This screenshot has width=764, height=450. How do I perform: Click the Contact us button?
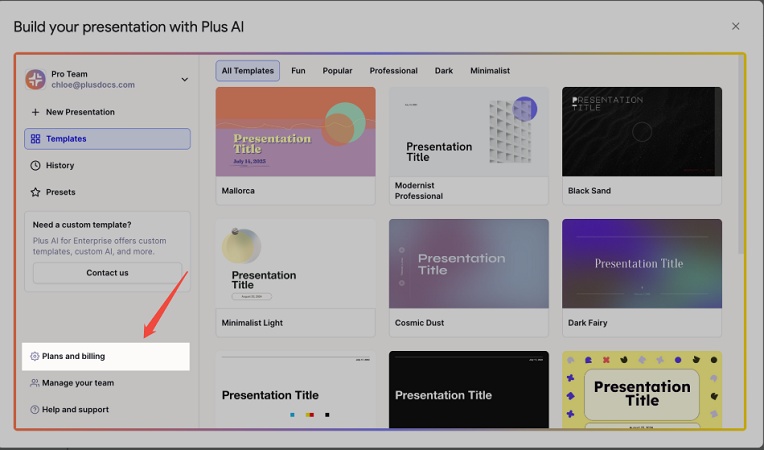click(x=107, y=273)
